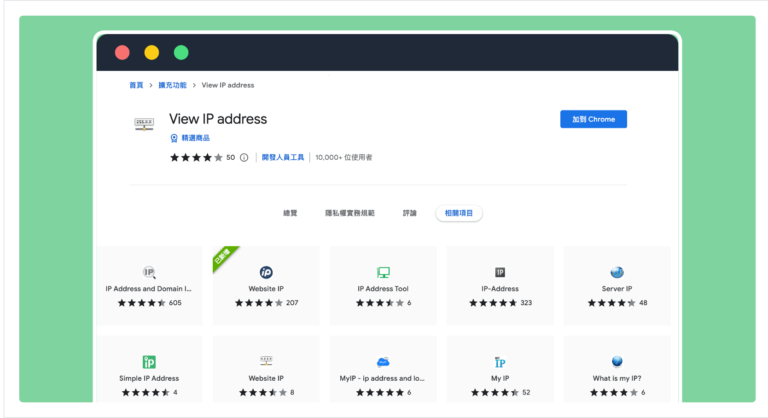This screenshot has height=418, width=768.
Task: Click the What is my IP globe icon
Action: click(x=617, y=362)
